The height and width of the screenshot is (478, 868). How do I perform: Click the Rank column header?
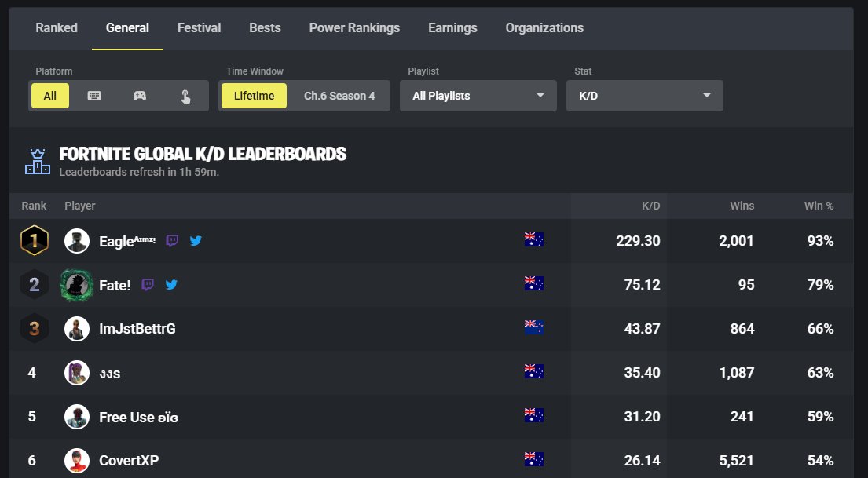pos(34,206)
